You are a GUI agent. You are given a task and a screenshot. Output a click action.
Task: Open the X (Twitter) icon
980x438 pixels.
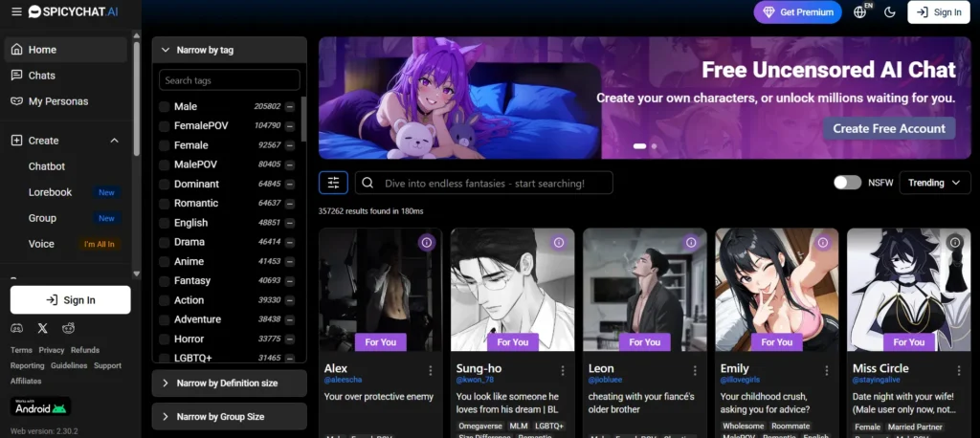[x=42, y=328]
